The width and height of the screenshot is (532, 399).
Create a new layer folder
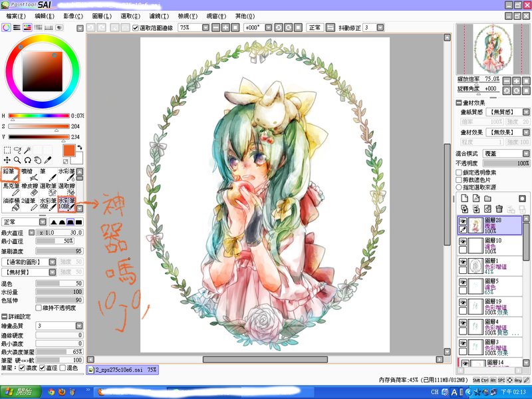(x=487, y=198)
